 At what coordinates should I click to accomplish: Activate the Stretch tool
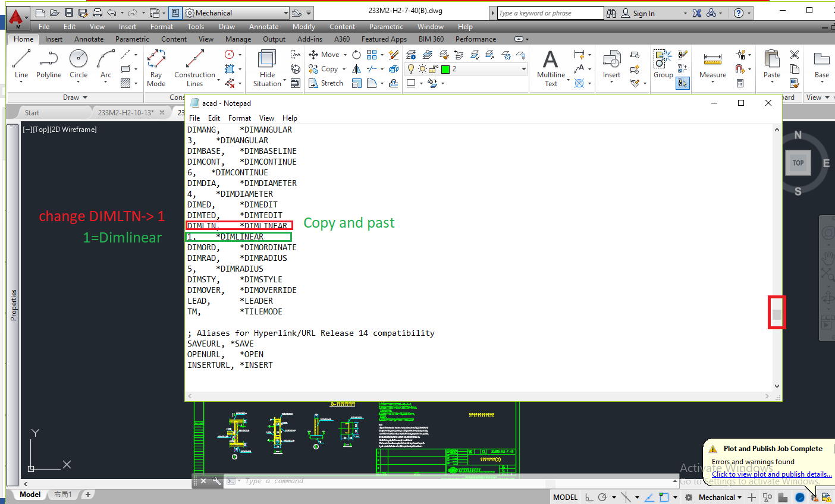tap(325, 83)
